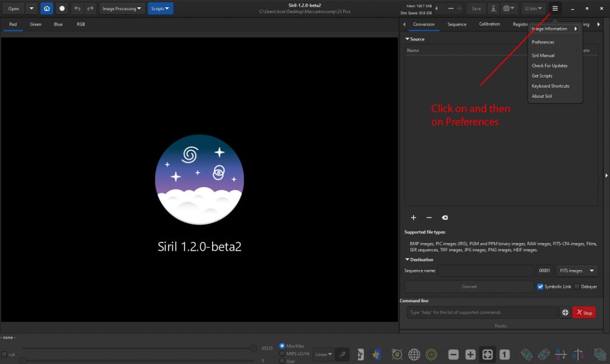Toggle the cut checkbox
Screen dimensions: 610x364
pyautogui.click(x=4, y=354)
